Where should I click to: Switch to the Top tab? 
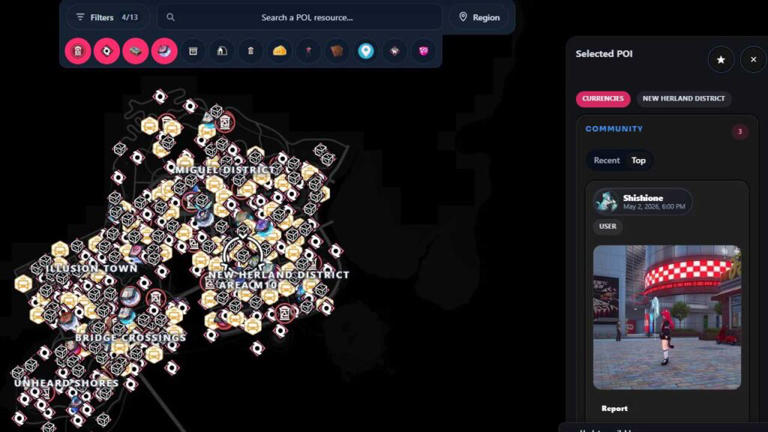tap(638, 160)
